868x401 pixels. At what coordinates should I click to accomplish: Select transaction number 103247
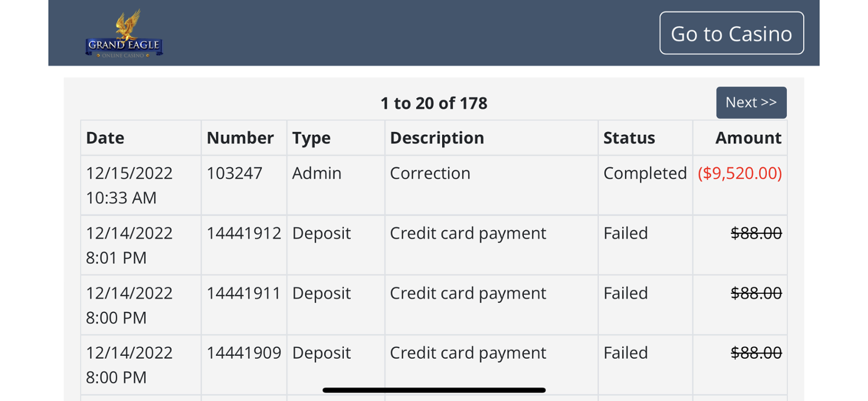(234, 173)
